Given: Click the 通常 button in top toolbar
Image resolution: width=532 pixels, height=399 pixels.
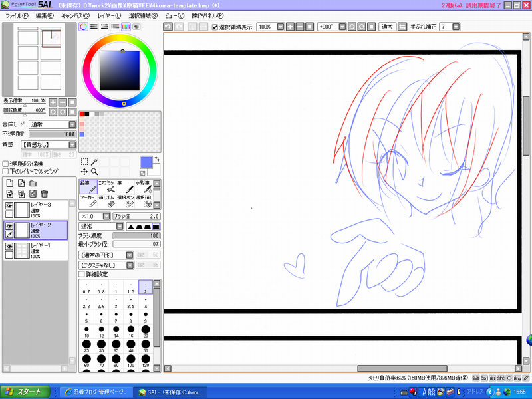Looking at the screenshot, I should pos(387,27).
